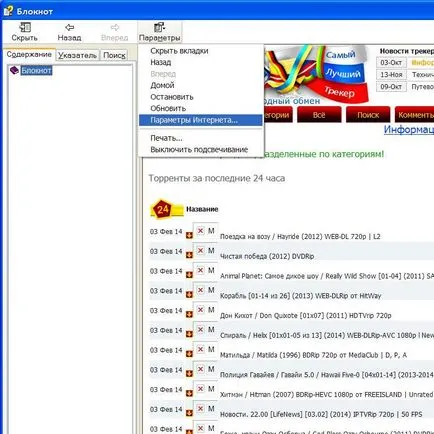Choose Назад in the Параметры menu
The image size is (434, 434).
[x=201, y=62]
